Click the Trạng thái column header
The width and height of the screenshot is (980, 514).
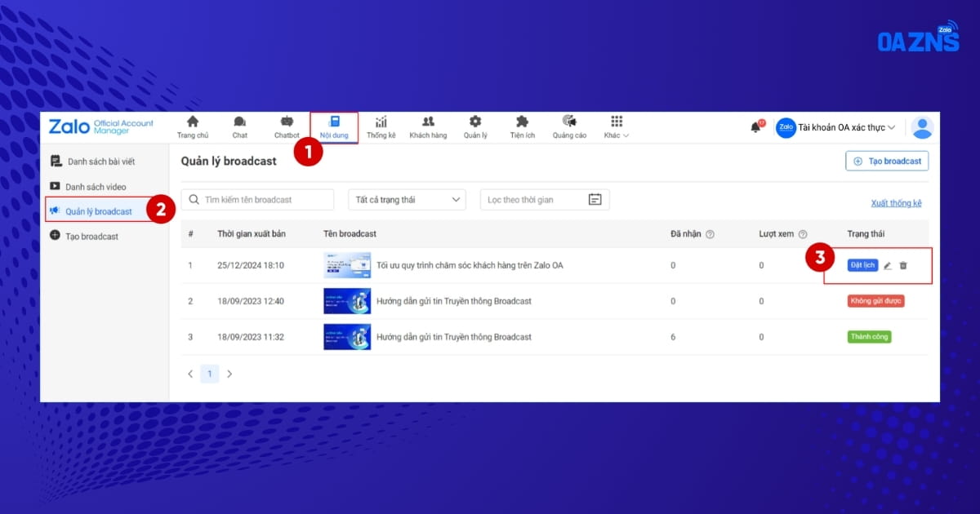coord(866,234)
